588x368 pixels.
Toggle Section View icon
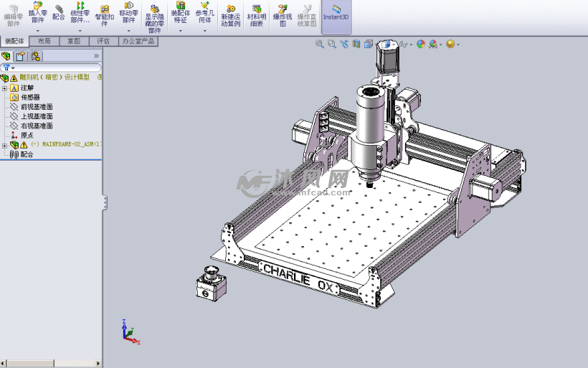(x=356, y=44)
